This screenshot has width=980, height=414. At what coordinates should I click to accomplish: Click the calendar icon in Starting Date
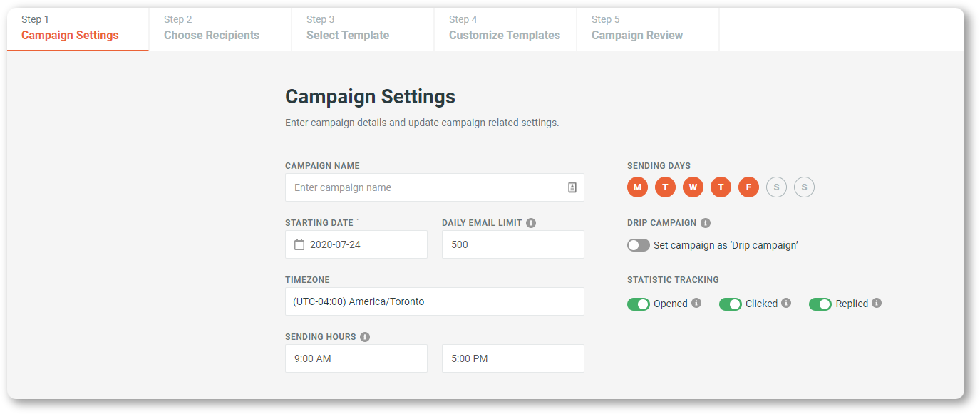tap(299, 244)
